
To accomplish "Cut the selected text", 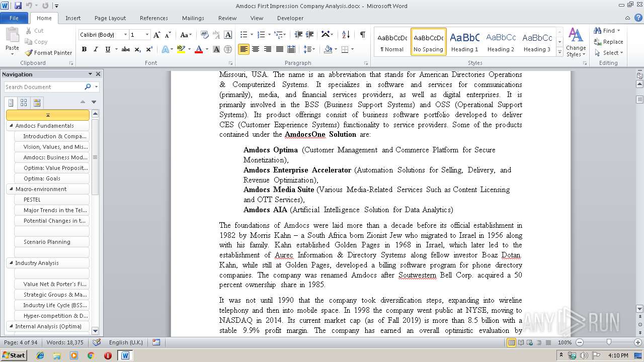I will click(34, 31).
